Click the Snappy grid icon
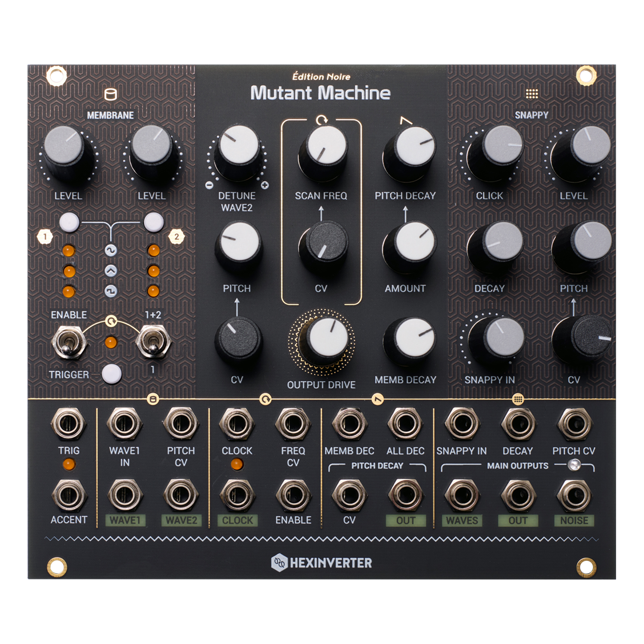The image size is (644, 644). pyautogui.click(x=532, y=94)
